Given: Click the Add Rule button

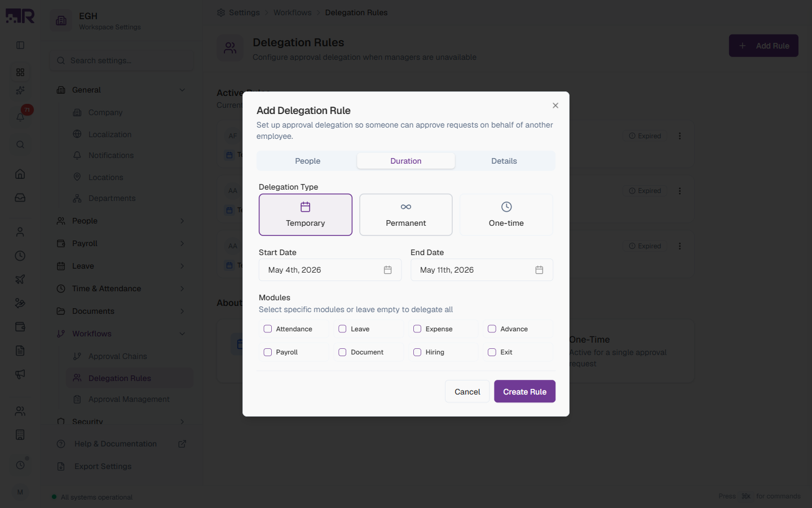Looking at the screenshot, I should click(764, 46).
